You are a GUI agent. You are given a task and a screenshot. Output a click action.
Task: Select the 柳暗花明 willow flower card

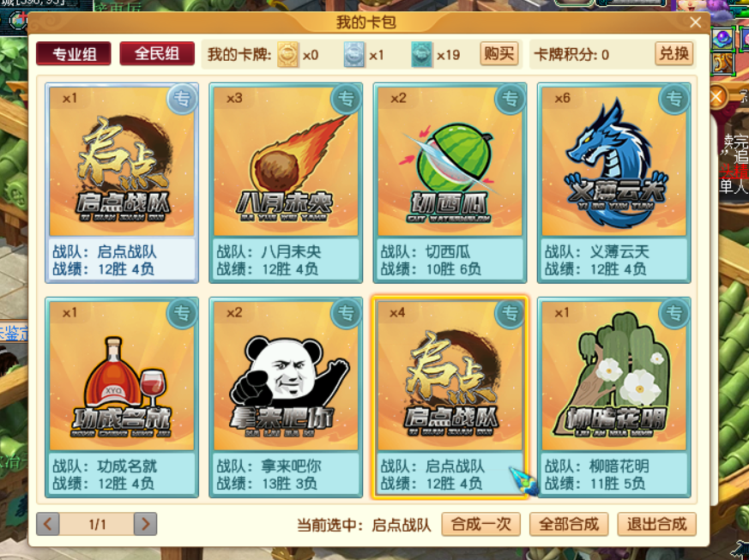pyautogui.click(x=613, y=397)
